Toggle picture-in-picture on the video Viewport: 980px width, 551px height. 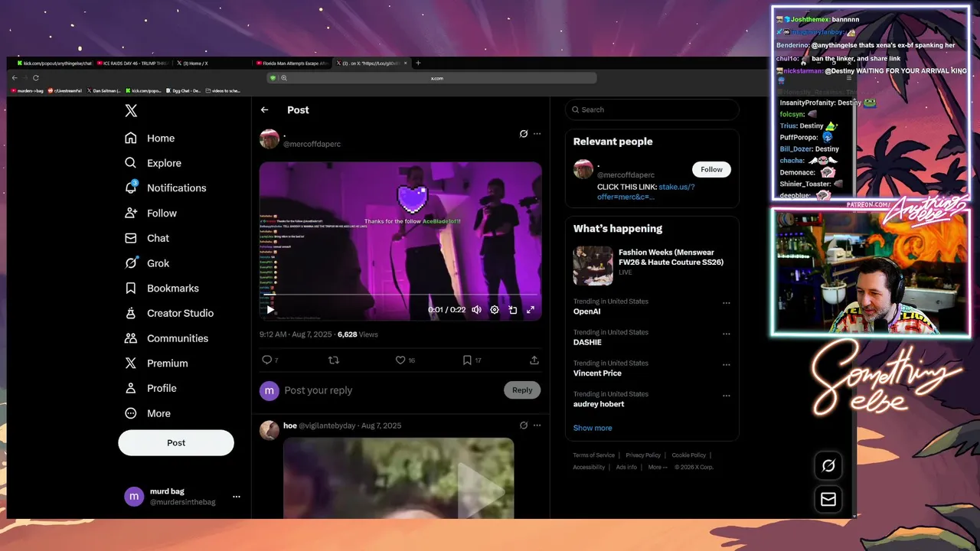coord(513,310)
